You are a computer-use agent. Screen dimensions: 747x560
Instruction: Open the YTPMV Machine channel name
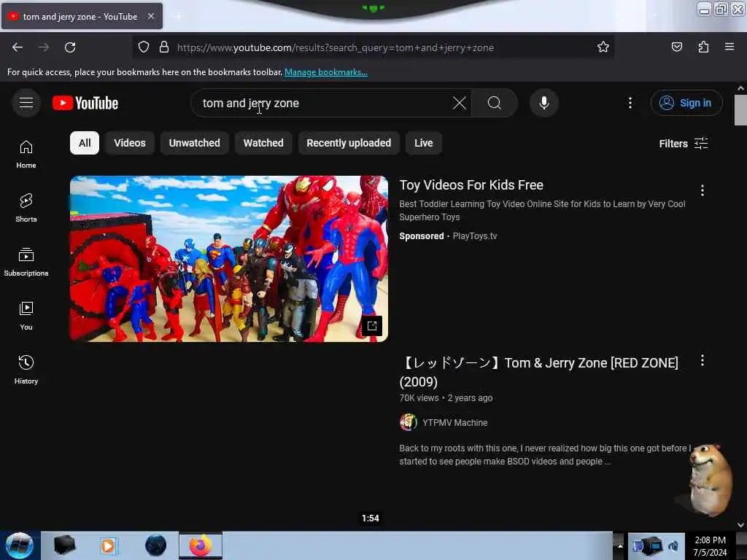tap(455, 423)
